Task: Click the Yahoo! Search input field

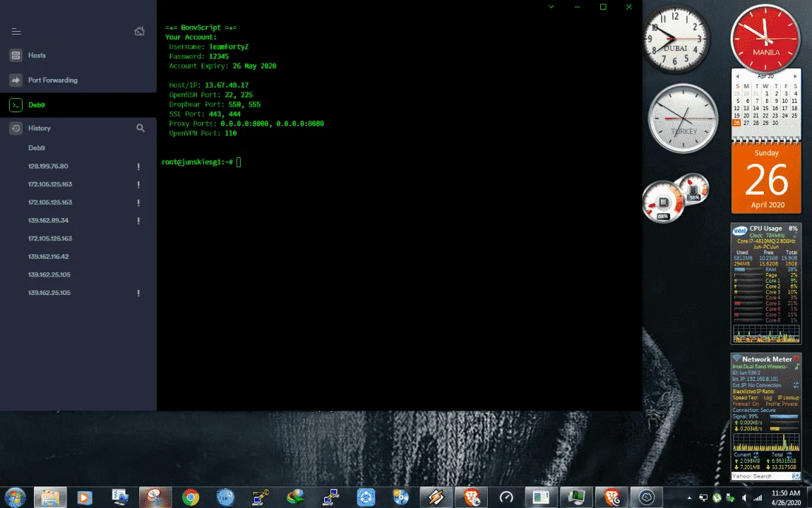Action: tap(761, 476)
